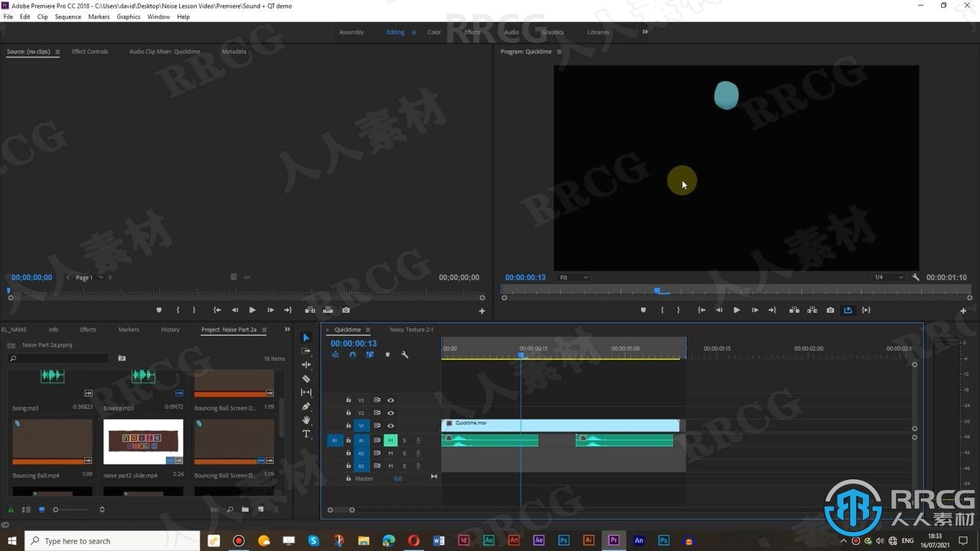
Task: Show more workspaces overflow chevron
Action: pyautogui.click(x=645, y=32)
